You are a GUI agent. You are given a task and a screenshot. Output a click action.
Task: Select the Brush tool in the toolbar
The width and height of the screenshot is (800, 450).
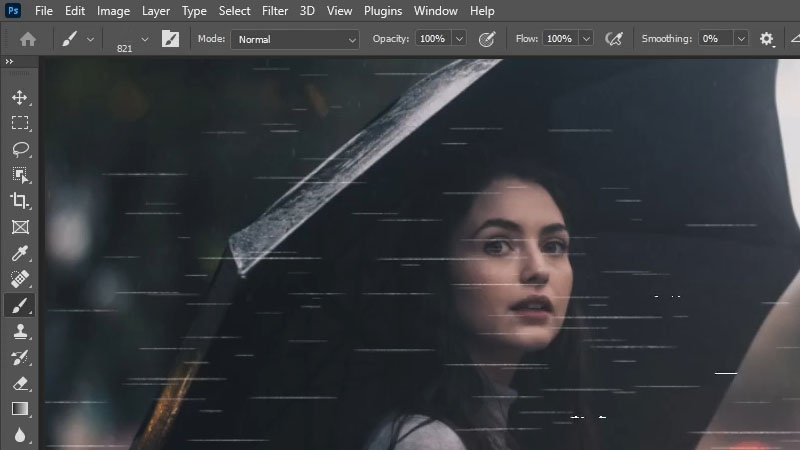tap(20, 305)
